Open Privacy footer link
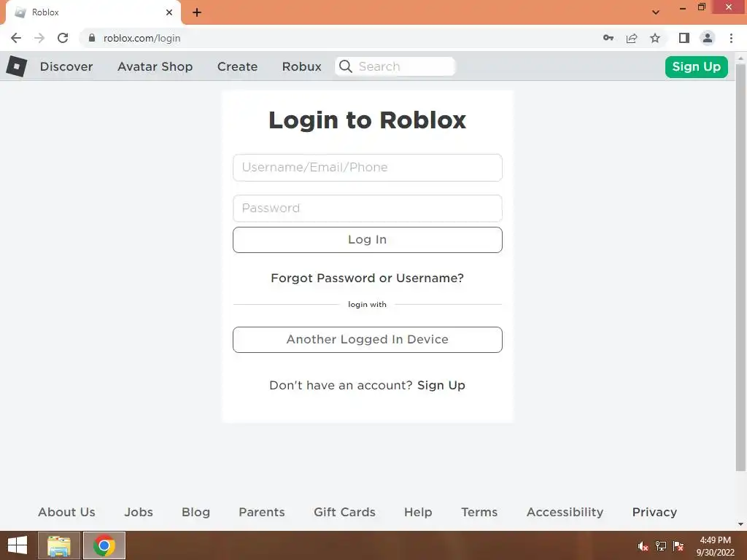This screenshot has height=560, width=747. click(654, 512)
